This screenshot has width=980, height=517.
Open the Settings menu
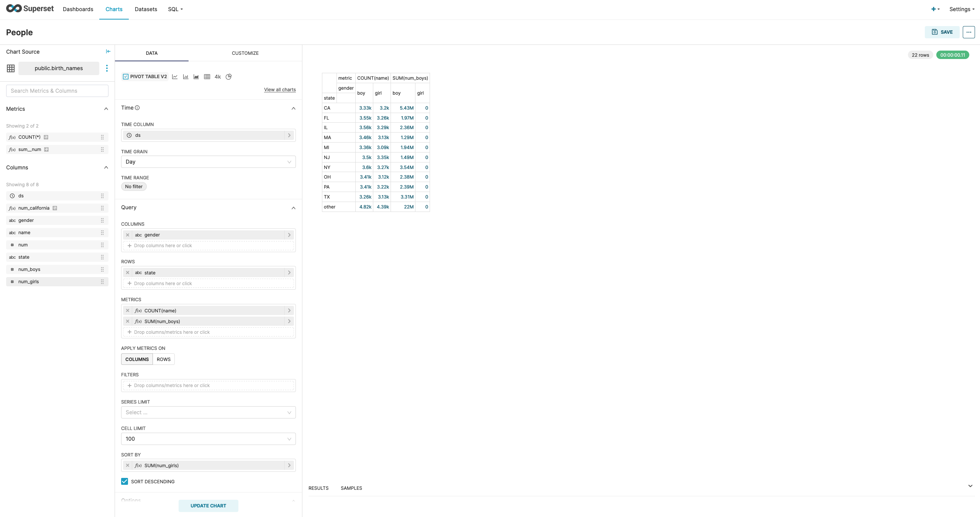tap(962, 9)
